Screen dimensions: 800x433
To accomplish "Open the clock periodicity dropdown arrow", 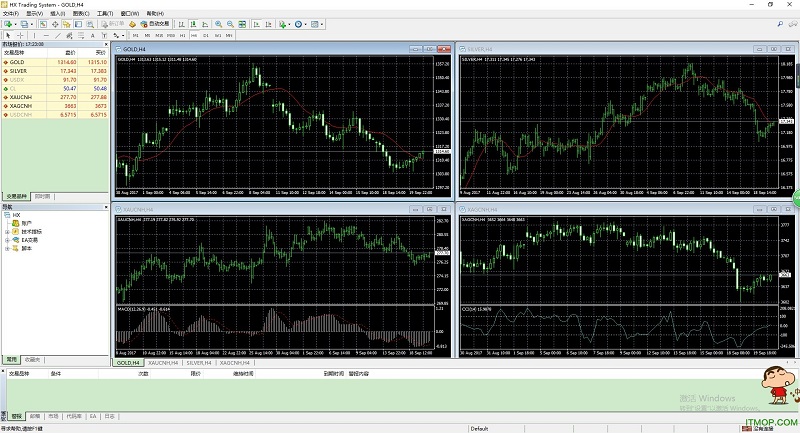I will click(305, 24).
